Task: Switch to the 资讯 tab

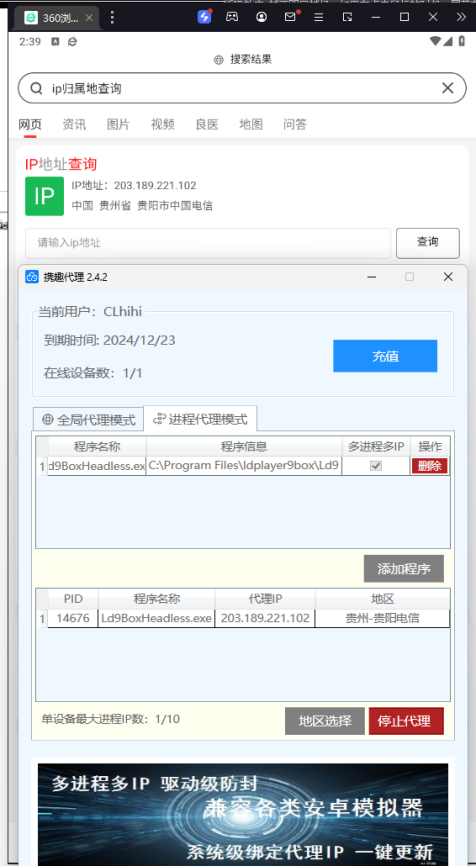Action: 74,124
